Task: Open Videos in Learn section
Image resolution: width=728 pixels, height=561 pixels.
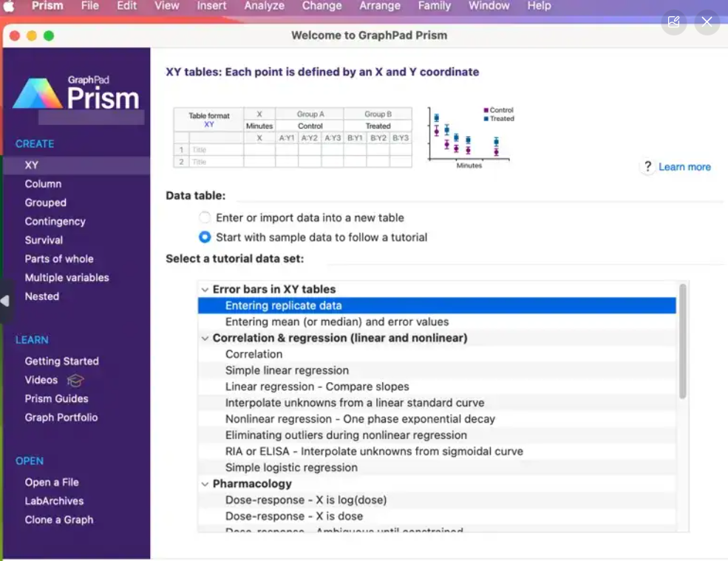Action: tap(41, 380)
